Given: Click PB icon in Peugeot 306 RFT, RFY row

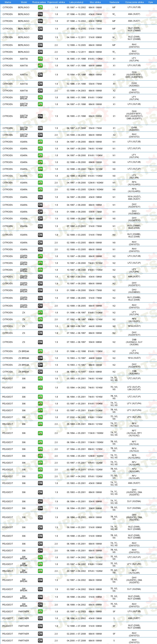Looking at the screenshot, I should pos(40,433).
